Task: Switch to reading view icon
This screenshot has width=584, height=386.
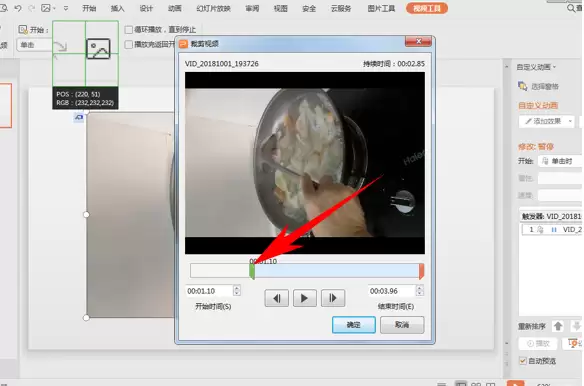Action: 491,384
